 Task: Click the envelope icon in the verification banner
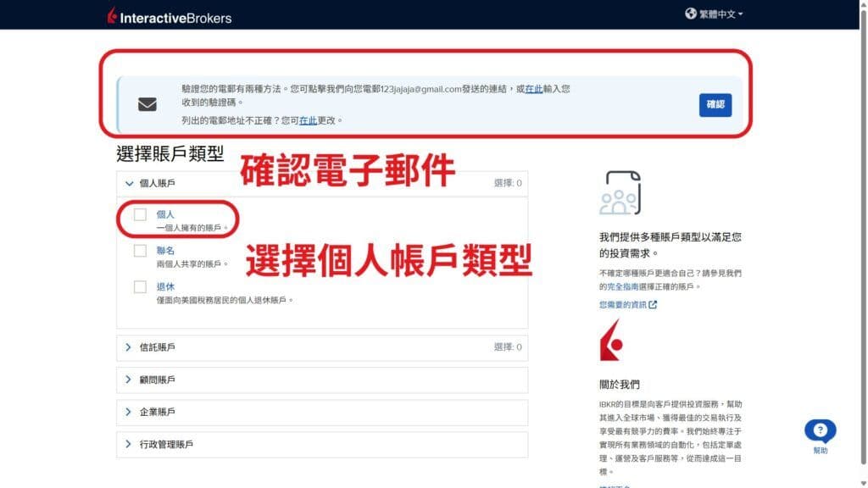tap(147, 103)
